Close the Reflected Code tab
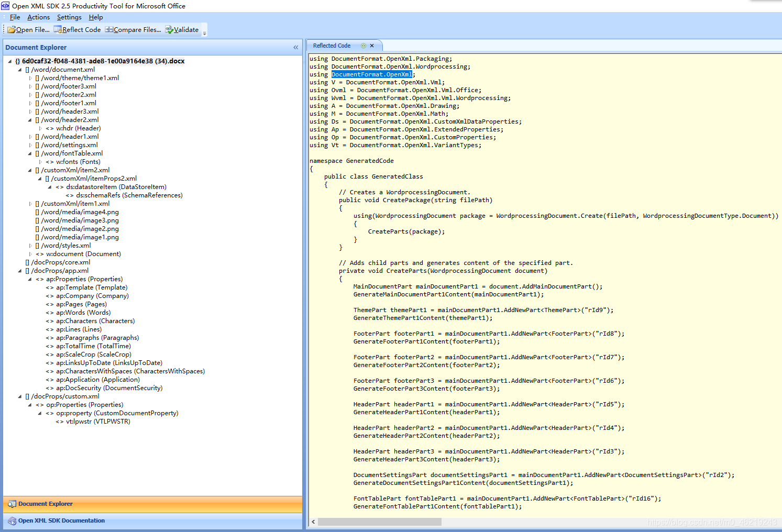The height and width of the screenshot is (532, 782). (372, 46)
